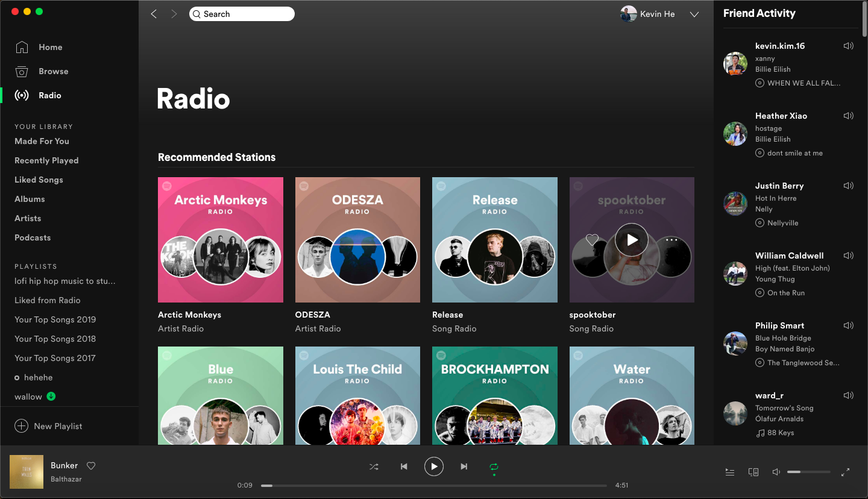Toggle repeat mode

tap(494, 466)
